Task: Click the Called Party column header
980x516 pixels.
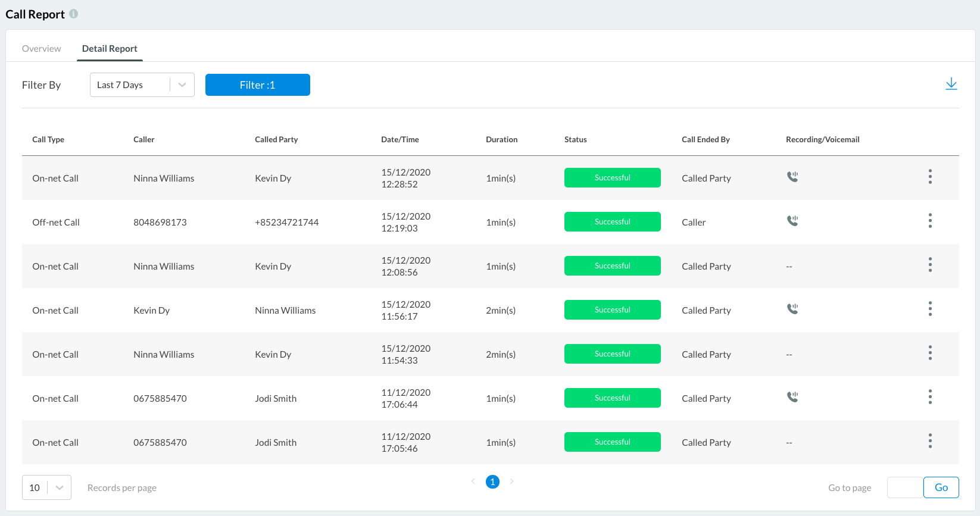Action: 276,139
